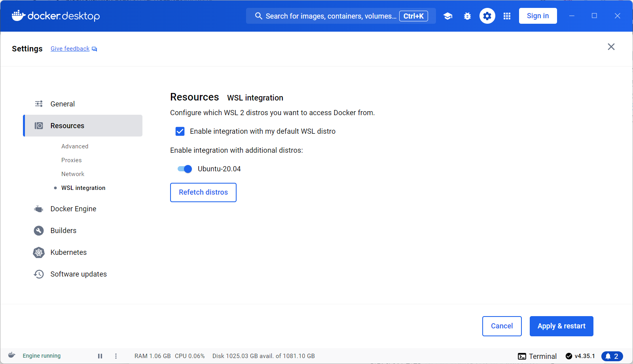
Task: Open Proxies subsection
Action: pos(72,160)
